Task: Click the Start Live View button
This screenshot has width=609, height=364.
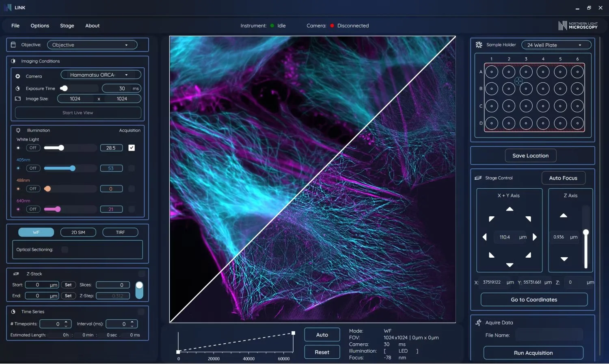Action: [78, 113]
